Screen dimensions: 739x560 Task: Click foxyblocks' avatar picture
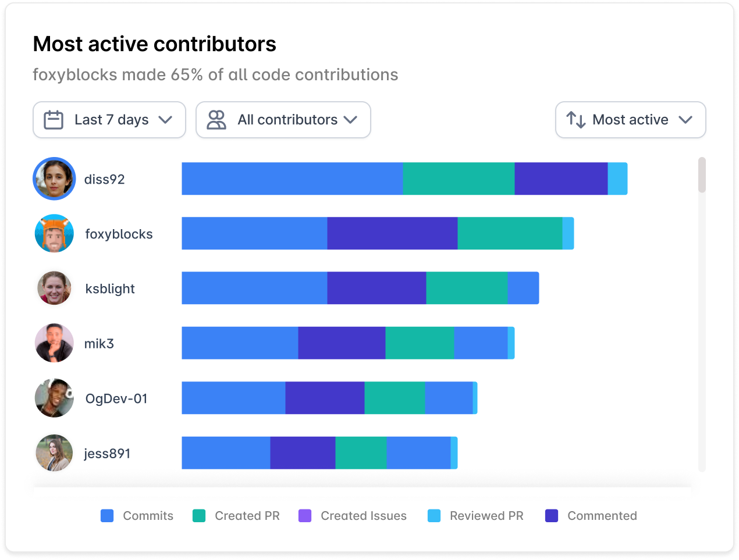point(54,234)
